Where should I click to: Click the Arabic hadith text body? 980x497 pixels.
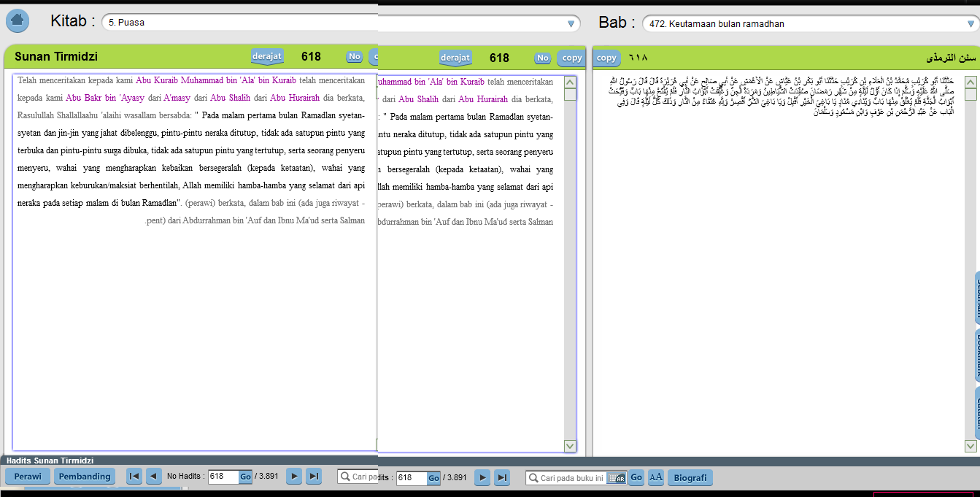click(781, 96)
